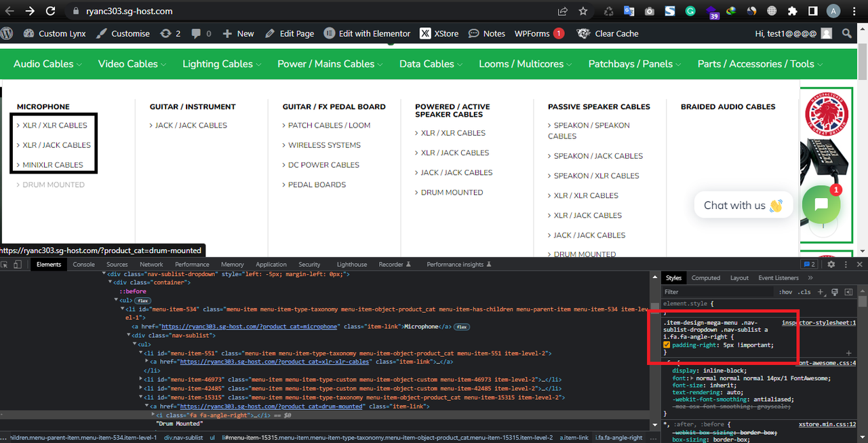868x443 pixels.
Task: Click the share page icon in address bar
Action: click(x=563, y=11)
